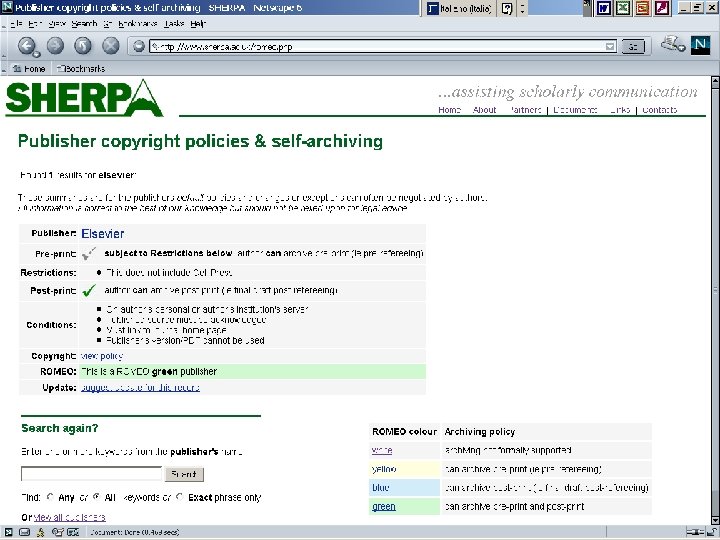This screenshot has height=540, width=720.
Task: Open Composer icon in status bar
Action: click(x=57, y=532)
